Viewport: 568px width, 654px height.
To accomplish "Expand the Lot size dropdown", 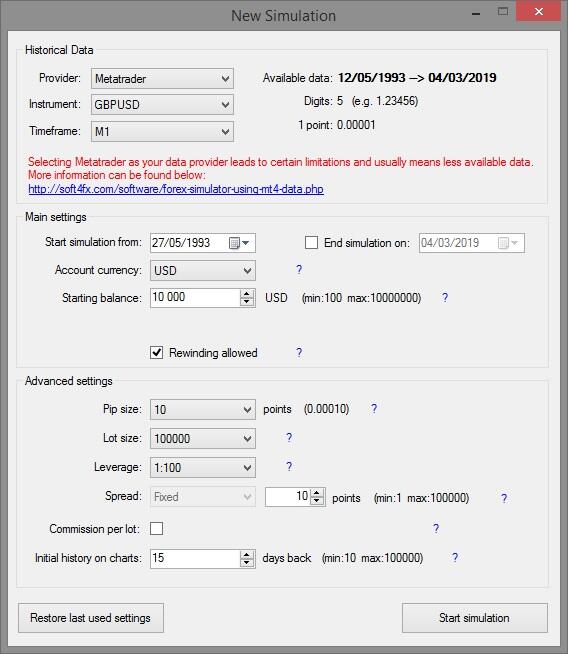I will coord(203,439).
